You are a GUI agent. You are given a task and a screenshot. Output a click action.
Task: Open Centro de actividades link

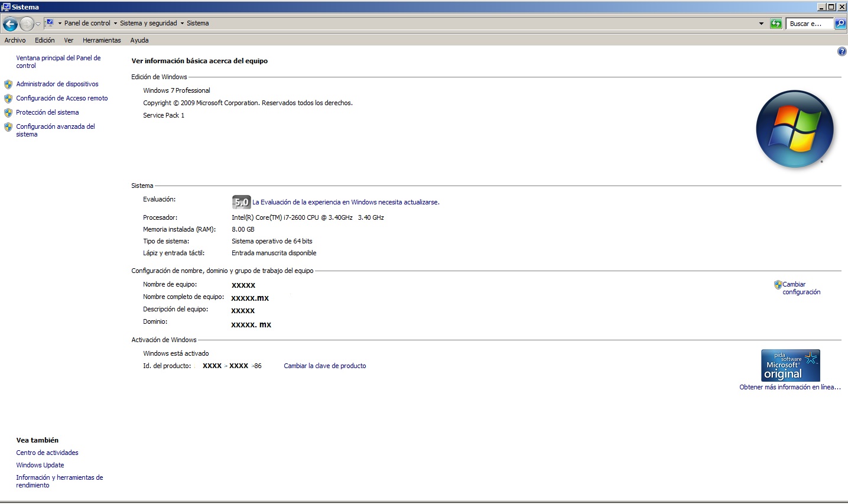pos(47,453)
